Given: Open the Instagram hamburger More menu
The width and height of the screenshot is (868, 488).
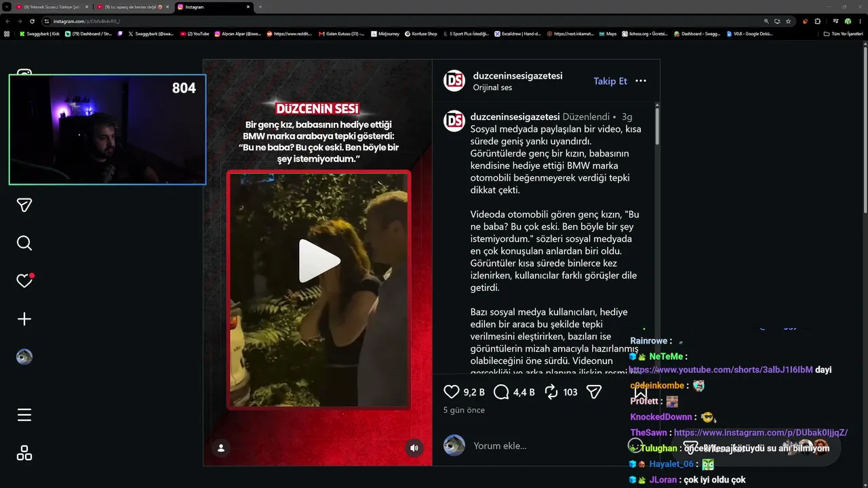Looking at the screenshot, I should pyautogui.click(x=24, y=415).
